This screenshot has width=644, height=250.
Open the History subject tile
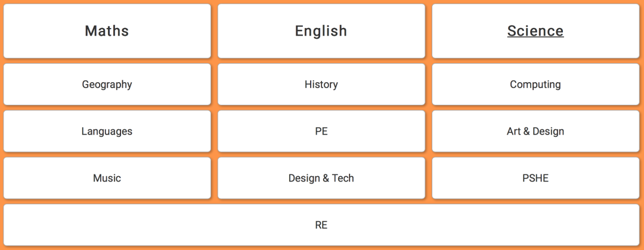pyautogui.click(x=321, y=85)
